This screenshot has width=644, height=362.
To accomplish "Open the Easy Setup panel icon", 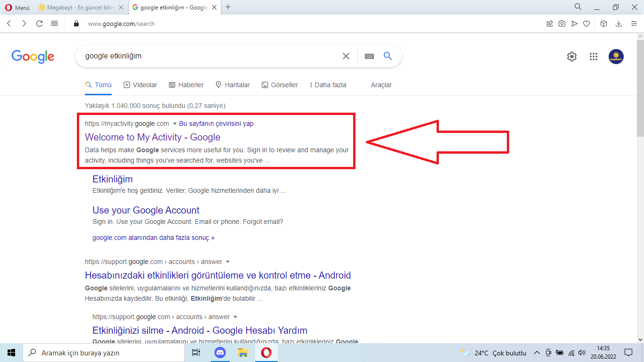I will 634,23.
